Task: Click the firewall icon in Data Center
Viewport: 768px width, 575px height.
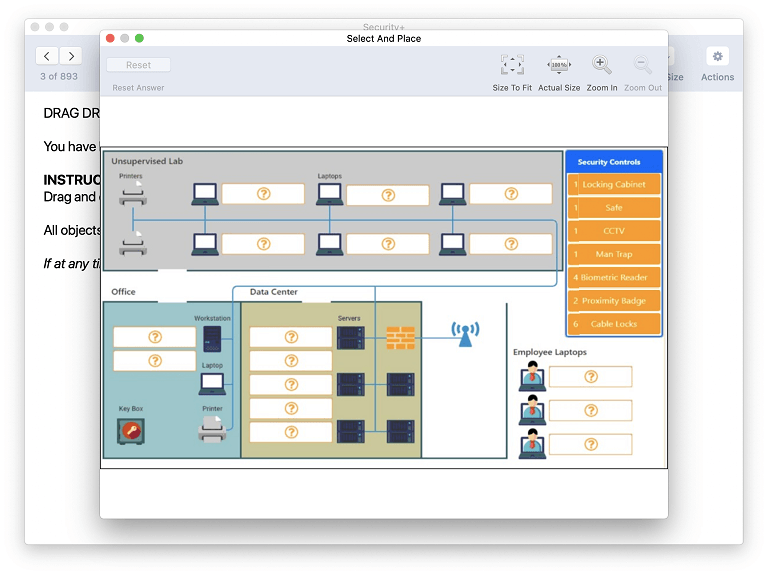Action: click(x=400, y=337)
